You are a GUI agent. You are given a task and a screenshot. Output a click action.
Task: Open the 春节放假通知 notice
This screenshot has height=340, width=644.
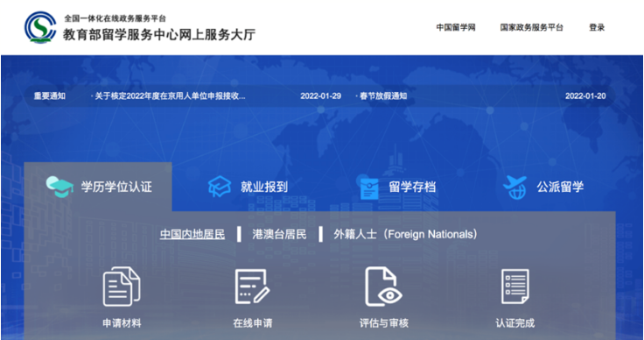click(383, 96)
